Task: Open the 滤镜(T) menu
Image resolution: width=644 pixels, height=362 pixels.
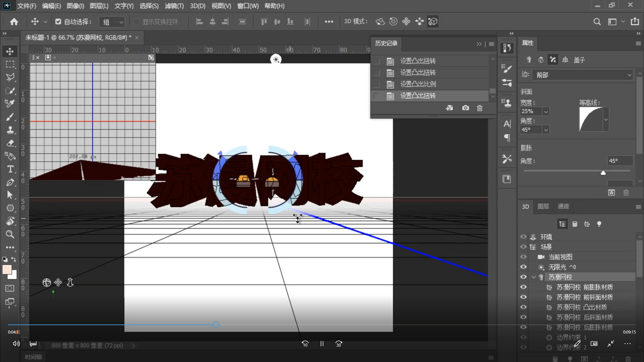Action: coord(174,6)
